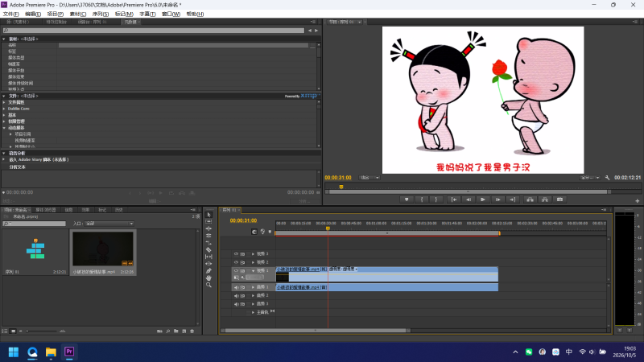Viewport: 644px width, 362px height.
Task: Mute Audio 3 track speaker toggle
Action: coord(236,304)
